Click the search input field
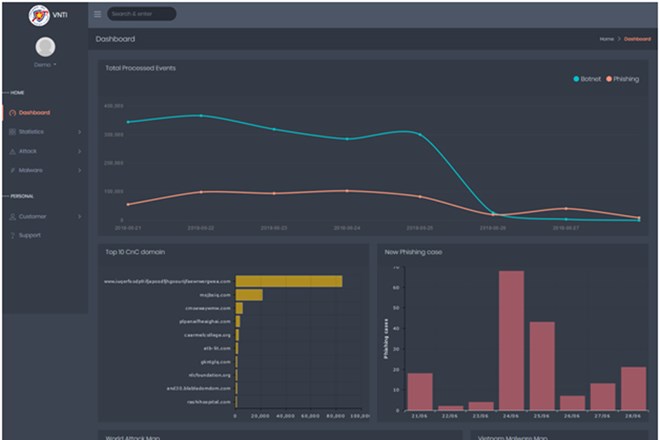Screen dimensions: 660x440 (141, 14)
